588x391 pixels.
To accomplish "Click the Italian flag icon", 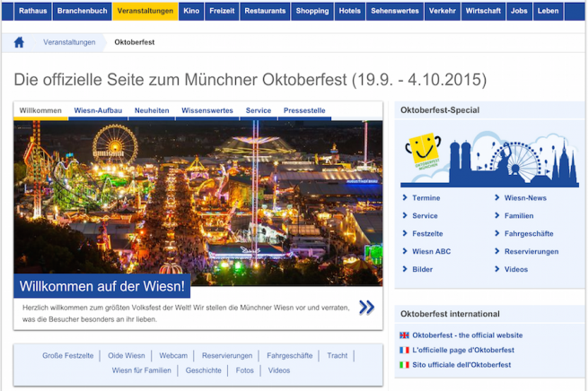I will click(x=404, y=365).
